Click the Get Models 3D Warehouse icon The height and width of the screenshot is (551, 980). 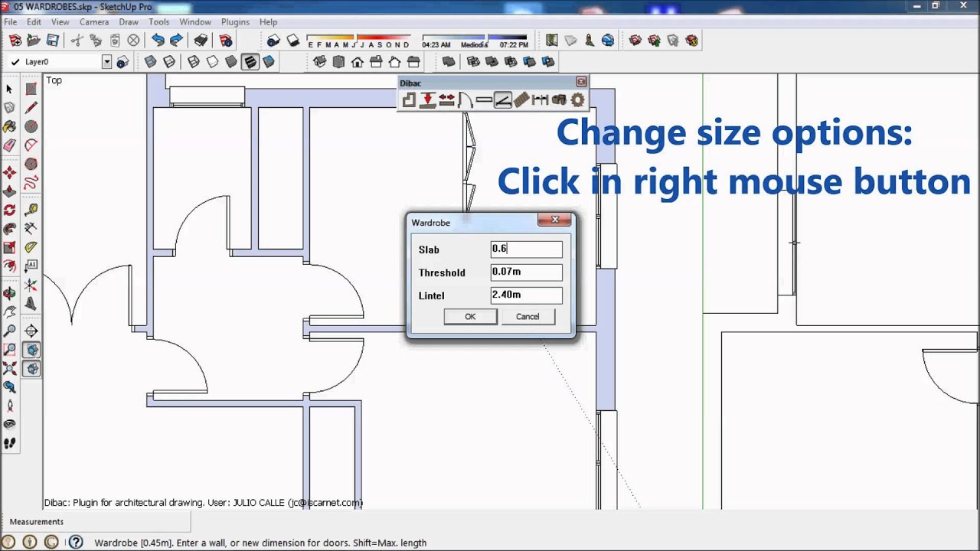tap(635, 40)
